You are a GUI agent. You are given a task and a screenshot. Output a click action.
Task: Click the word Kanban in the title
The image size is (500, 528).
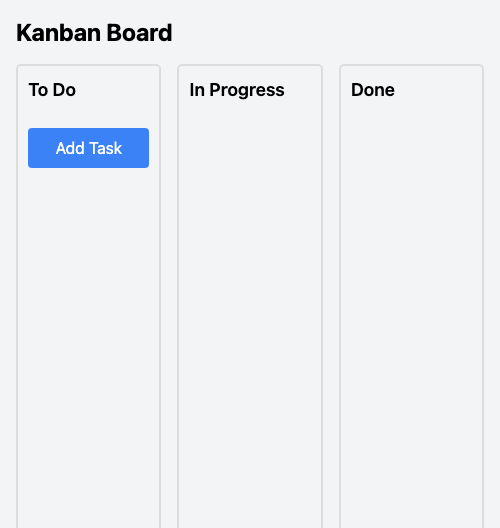pos(59,33)
